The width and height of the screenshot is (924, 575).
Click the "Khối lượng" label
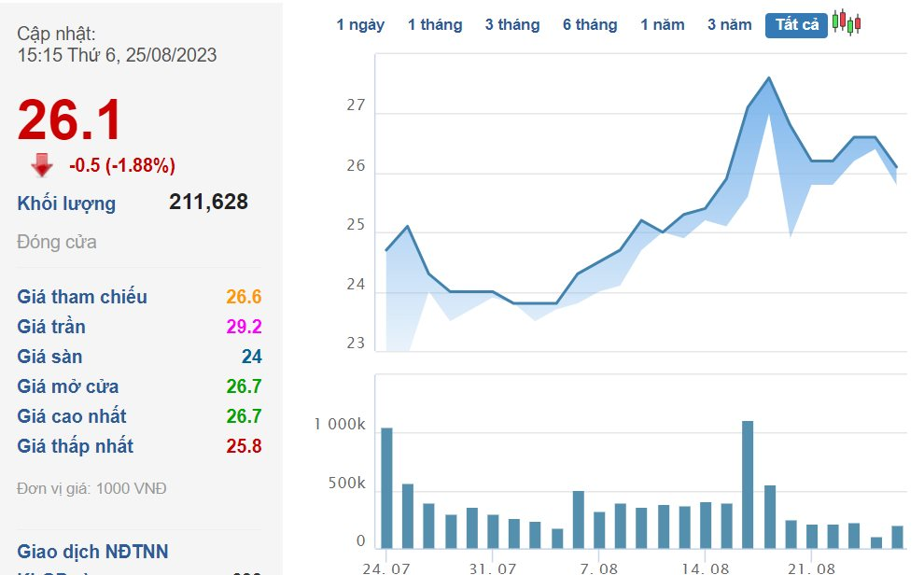[66, 203]
